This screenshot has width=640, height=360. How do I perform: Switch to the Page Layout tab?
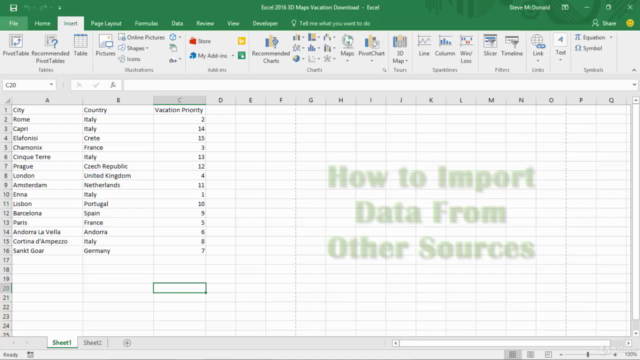pyautogui.click(x=106, y=23)
